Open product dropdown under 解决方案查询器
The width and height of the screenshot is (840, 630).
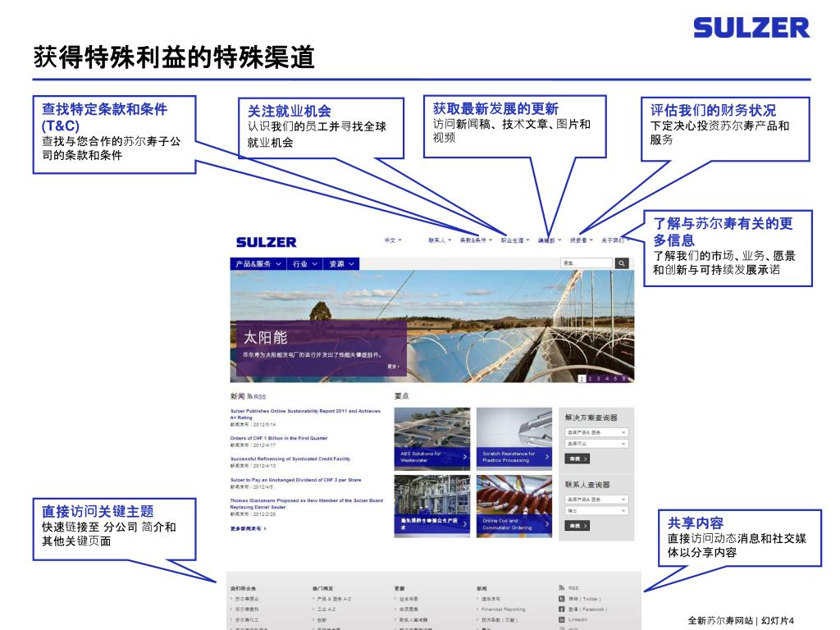(x=596, y=432)
